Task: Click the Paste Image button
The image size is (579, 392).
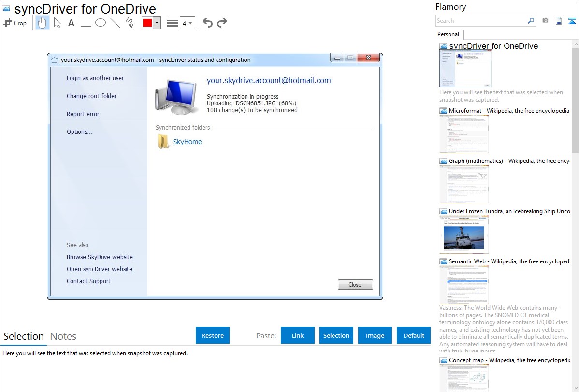Action: point(375,335)
